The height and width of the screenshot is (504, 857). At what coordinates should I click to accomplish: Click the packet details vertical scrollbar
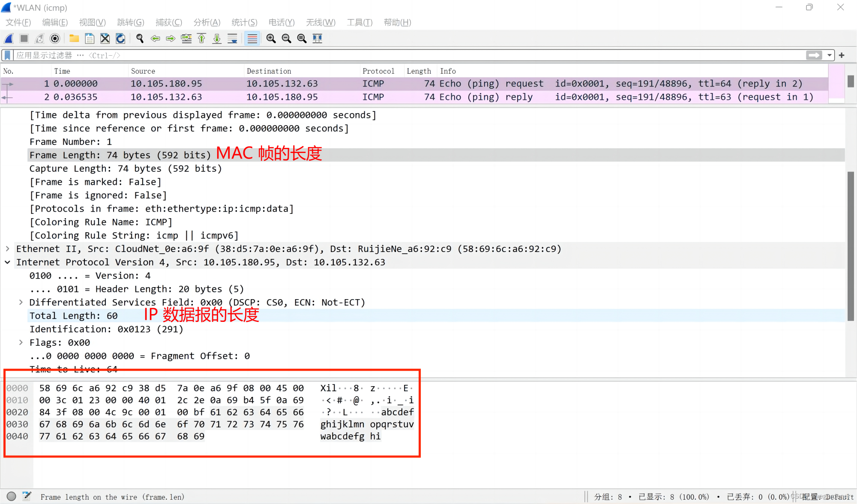click(851, 246)
